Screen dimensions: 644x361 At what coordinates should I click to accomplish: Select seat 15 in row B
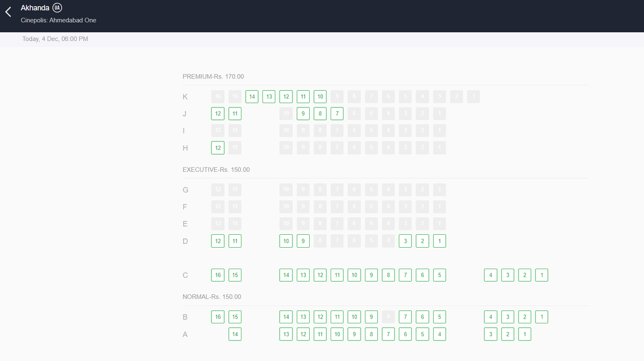(235, 317)
